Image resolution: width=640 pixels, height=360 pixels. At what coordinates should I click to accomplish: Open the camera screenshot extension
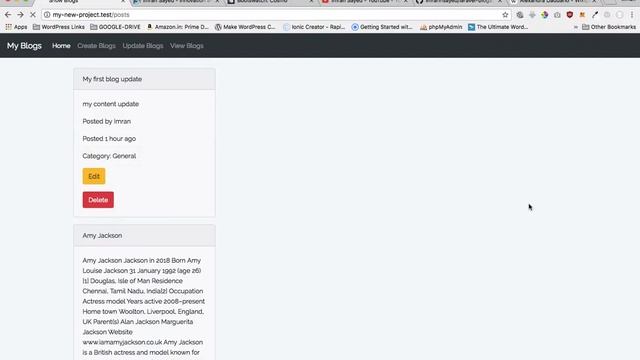(x=557, y=15)
